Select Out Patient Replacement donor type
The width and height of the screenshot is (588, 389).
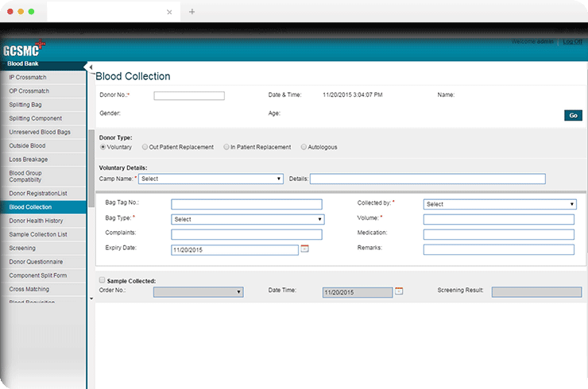click(x=145, y=147)
